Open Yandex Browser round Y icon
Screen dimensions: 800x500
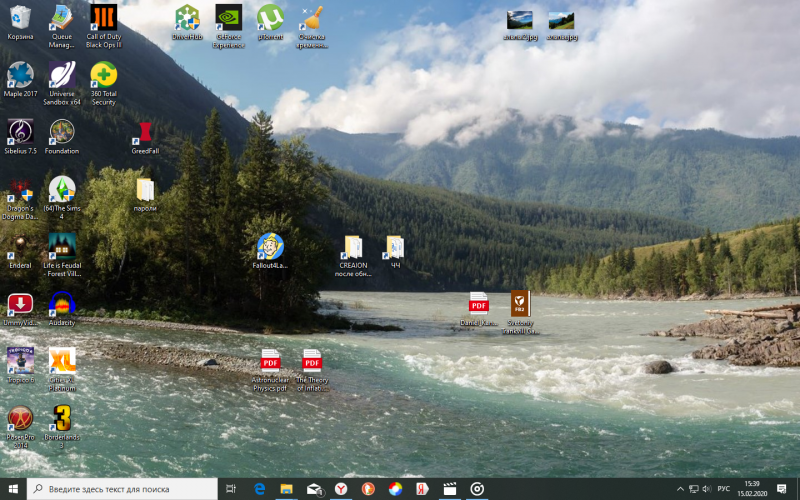(341, 489)
